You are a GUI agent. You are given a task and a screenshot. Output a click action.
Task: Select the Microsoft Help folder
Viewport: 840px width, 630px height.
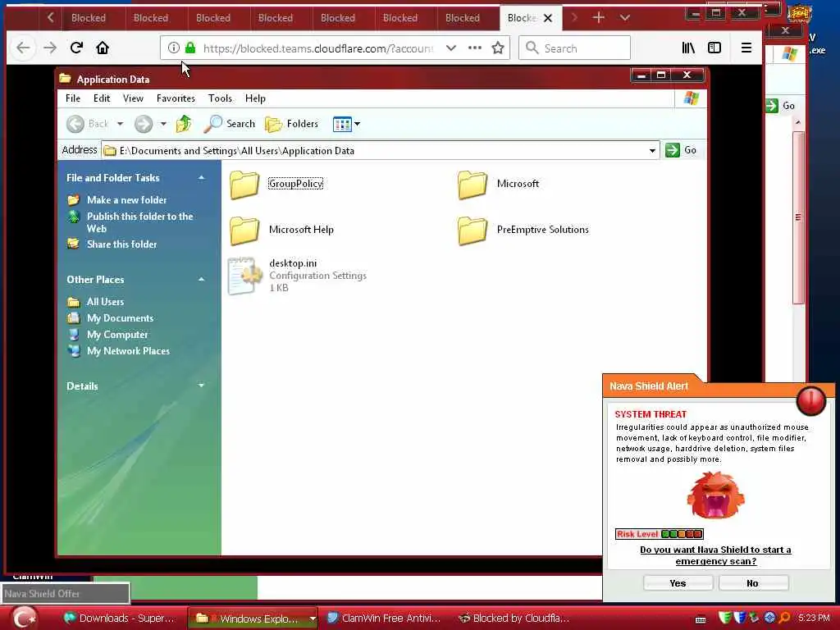(x=282, y=231)
